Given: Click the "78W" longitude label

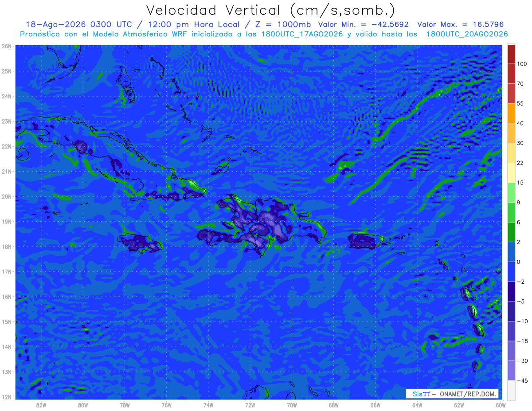Looking at the screenshot, I should coord(125,405).
